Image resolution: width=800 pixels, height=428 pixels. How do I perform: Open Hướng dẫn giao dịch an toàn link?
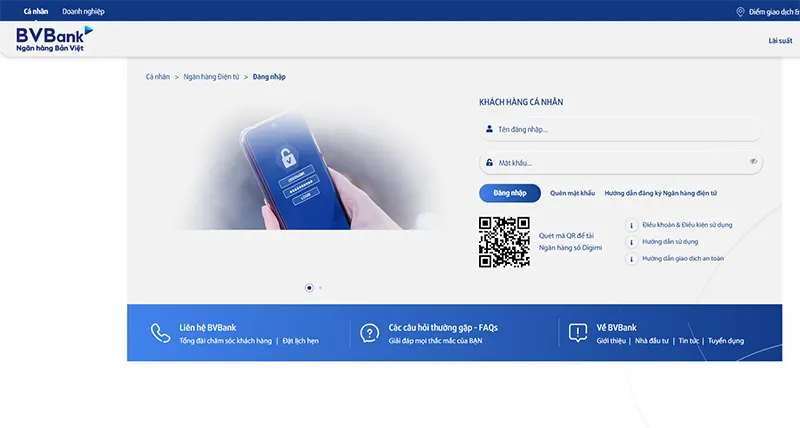point(683,258)
